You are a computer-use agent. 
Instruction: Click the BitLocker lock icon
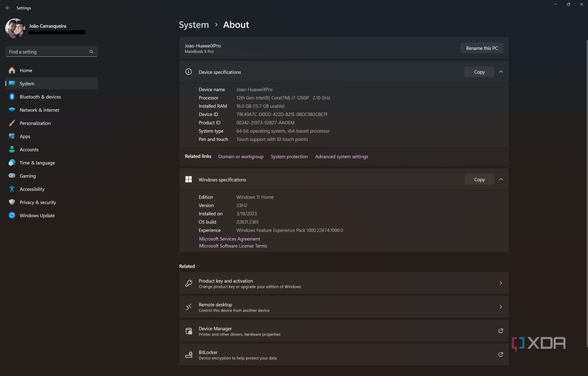189,355
